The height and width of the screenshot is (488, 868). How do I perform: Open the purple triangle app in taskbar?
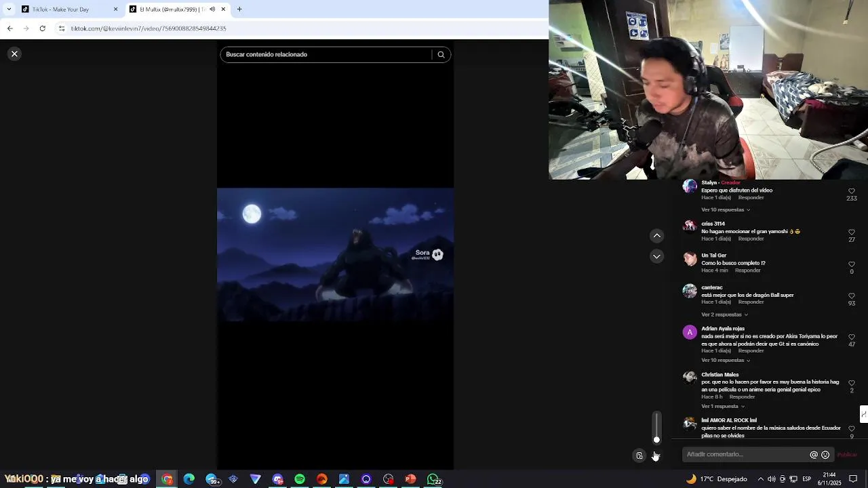(256, 479)
